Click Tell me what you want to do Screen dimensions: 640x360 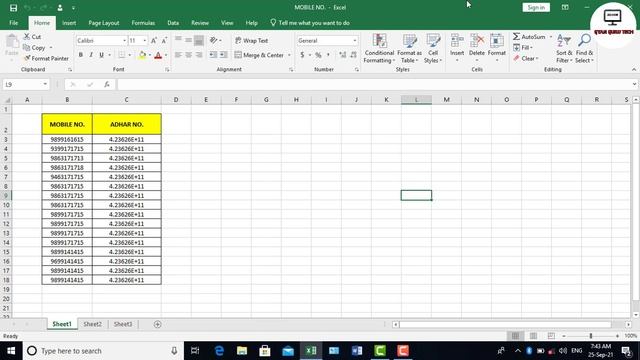tap(310, 23)
